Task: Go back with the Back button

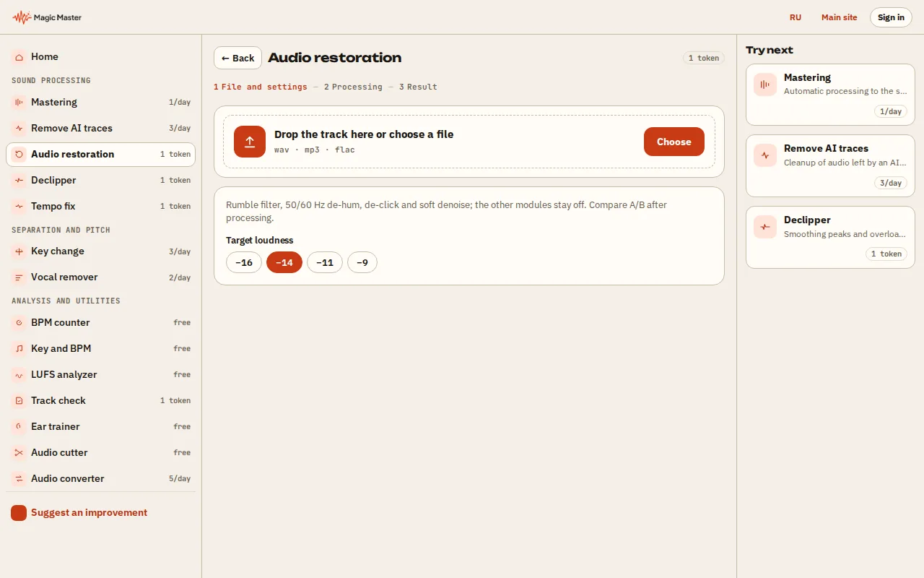Action: tap(237, 58)
